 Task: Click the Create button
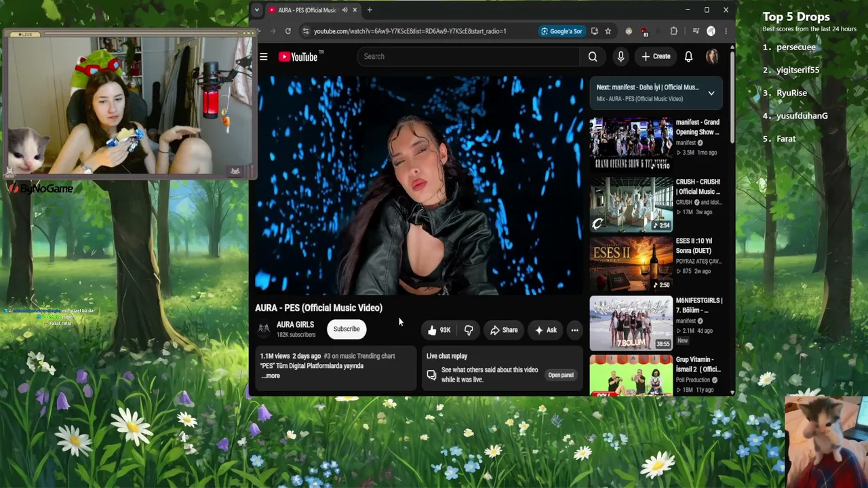point(656,57)
